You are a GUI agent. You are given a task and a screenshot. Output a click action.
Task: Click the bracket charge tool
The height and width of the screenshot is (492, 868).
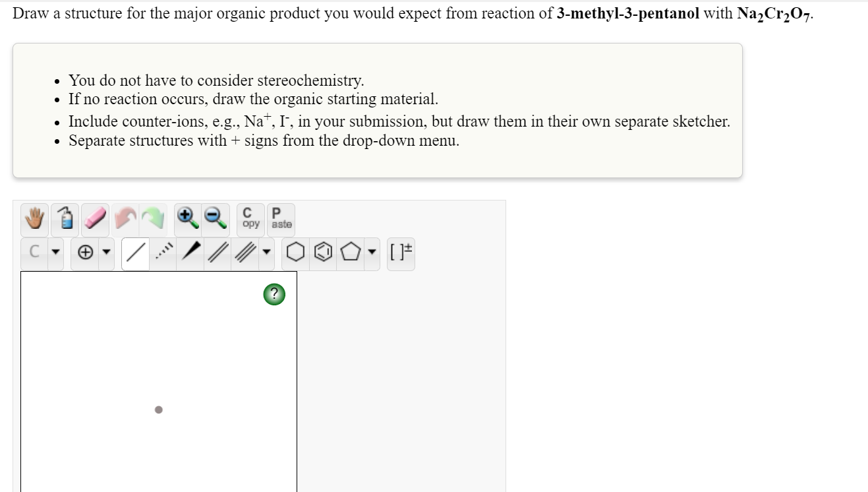click(x=400, y=253)
